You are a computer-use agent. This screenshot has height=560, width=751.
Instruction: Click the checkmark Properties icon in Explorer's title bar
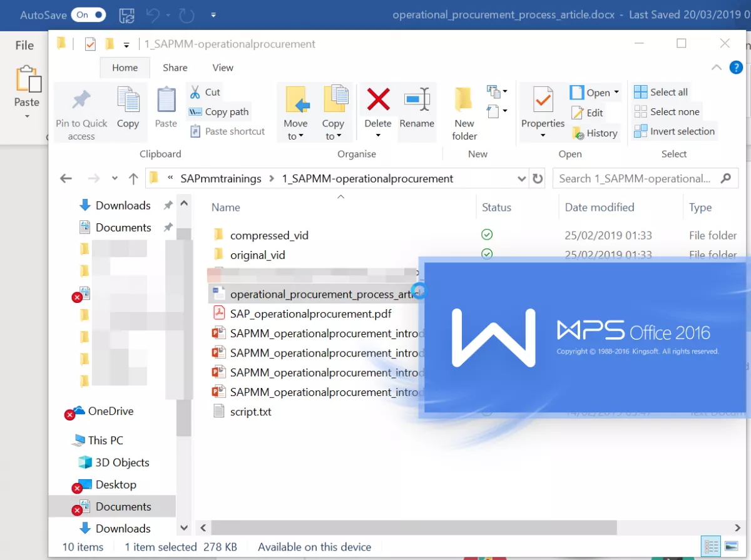pos(90,44)
